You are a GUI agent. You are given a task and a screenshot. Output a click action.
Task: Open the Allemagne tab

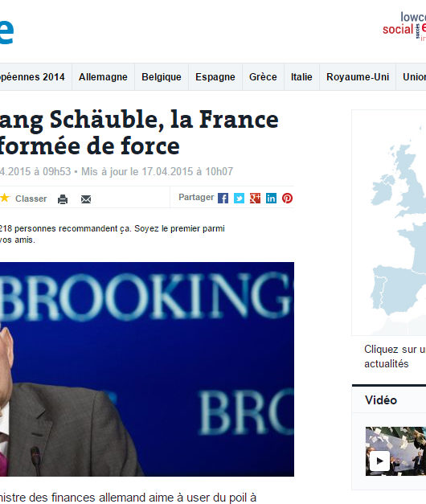point(103,77)
